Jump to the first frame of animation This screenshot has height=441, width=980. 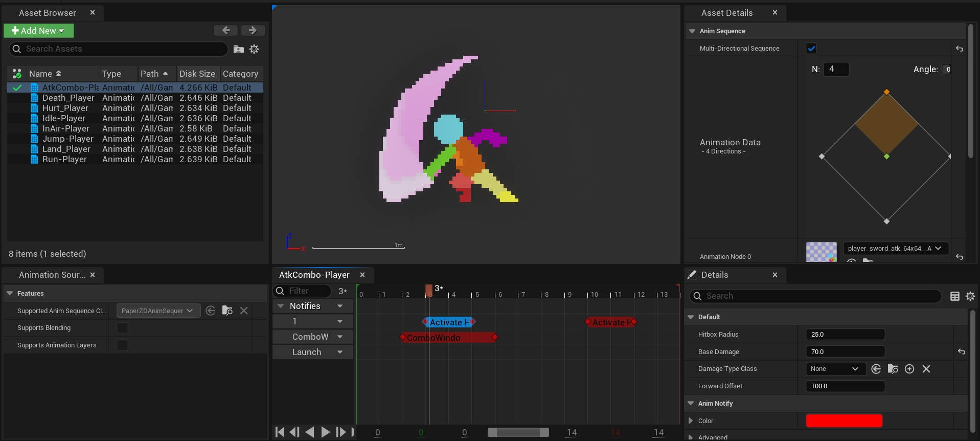coord(280,432)
